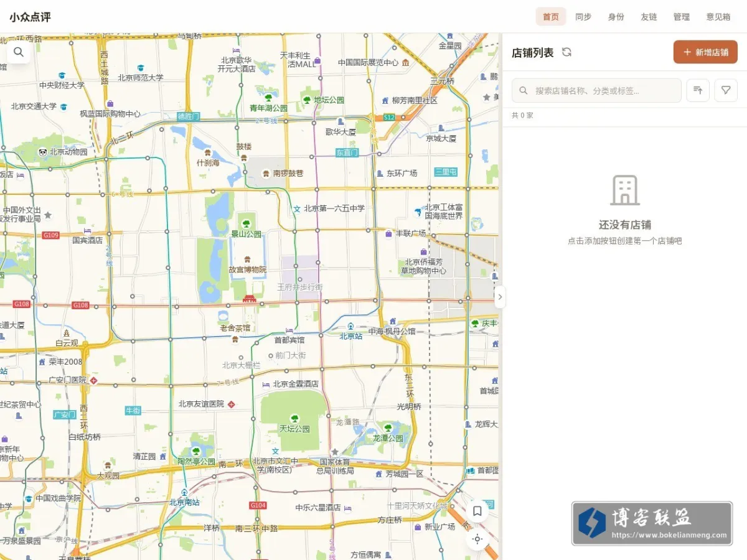The height and width of the screenshot is (560, 747).
Task: Click the 首都宾馆 label
Action: coord(289,340)
